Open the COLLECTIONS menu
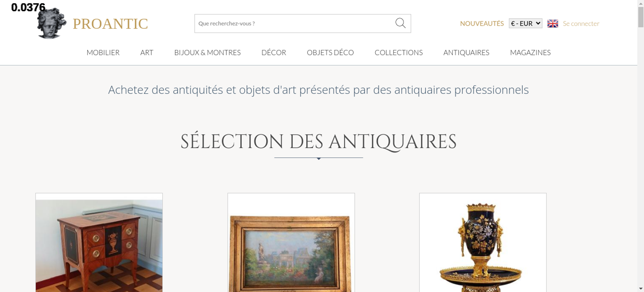The height and width of the screenshot is (292, 644). point(399,52)
